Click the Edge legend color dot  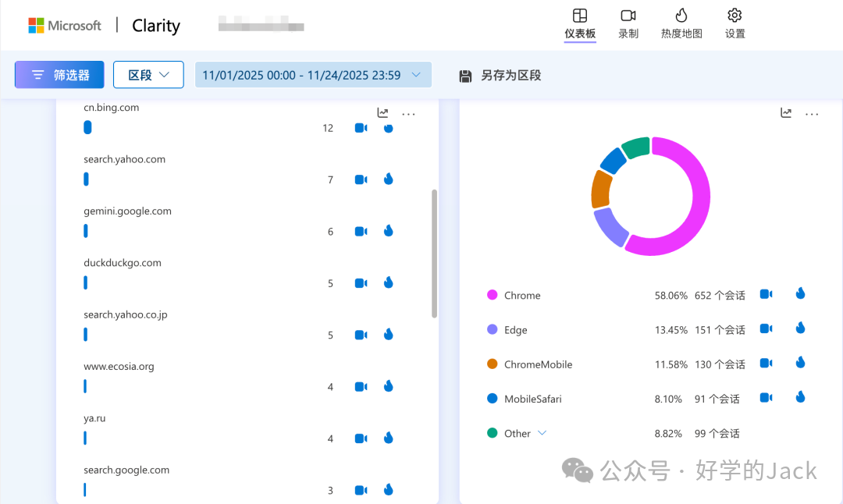click(x=492, y=328)
